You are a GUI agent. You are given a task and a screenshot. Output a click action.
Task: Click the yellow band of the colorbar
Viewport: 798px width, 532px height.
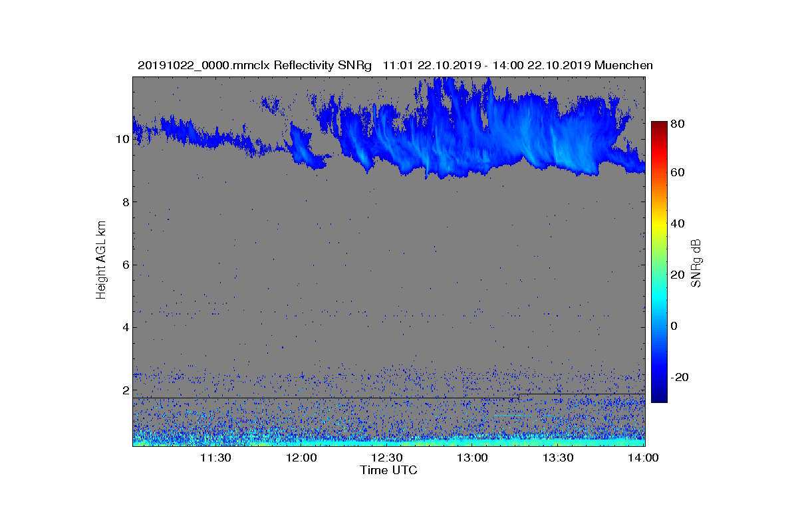658,226
